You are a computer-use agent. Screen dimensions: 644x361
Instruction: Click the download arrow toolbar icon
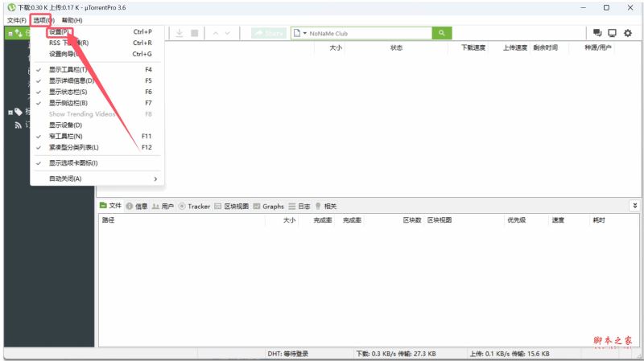point(180,33)
